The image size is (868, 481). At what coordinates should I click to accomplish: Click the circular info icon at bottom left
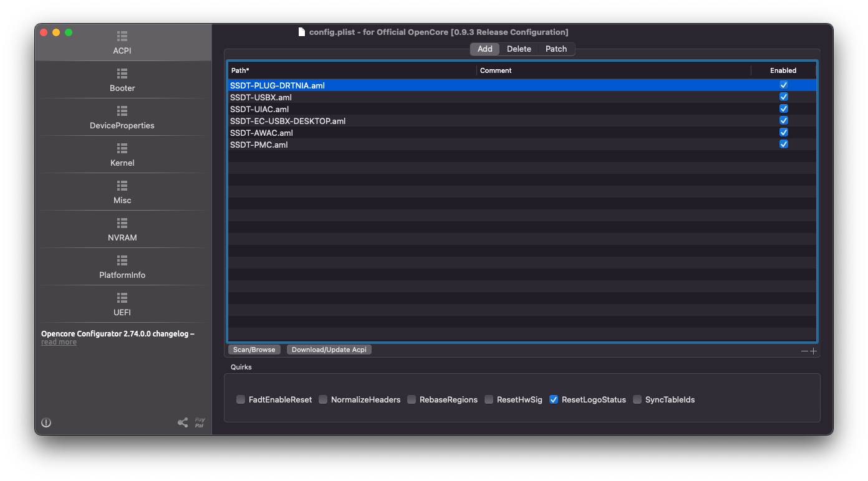click(46, 422)
